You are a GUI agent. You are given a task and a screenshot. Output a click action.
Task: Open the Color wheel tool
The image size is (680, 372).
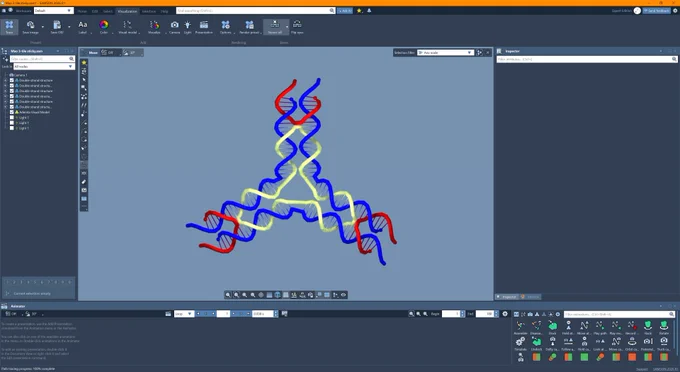[x=104, y=27]
